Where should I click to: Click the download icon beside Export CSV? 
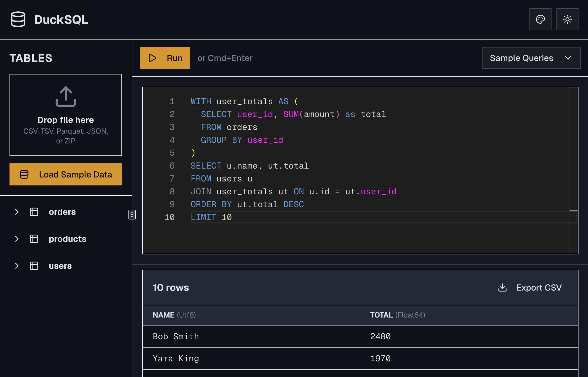point(502,288)
